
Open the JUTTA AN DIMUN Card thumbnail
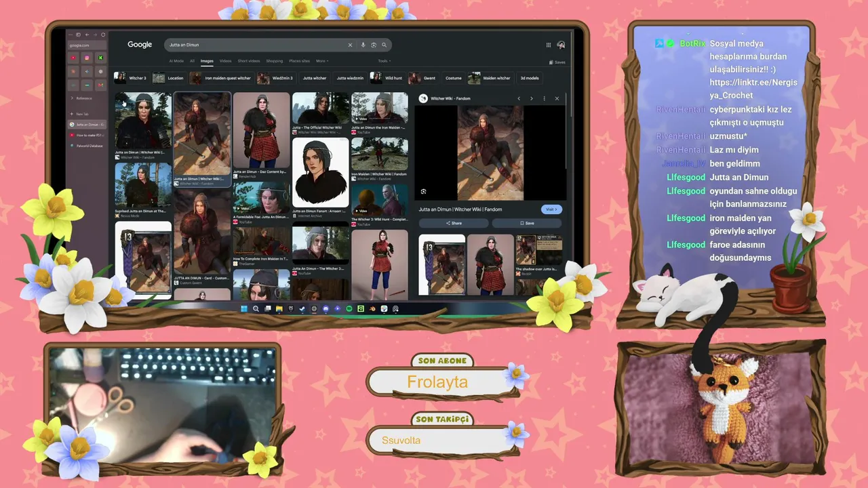tap(202, 232)
